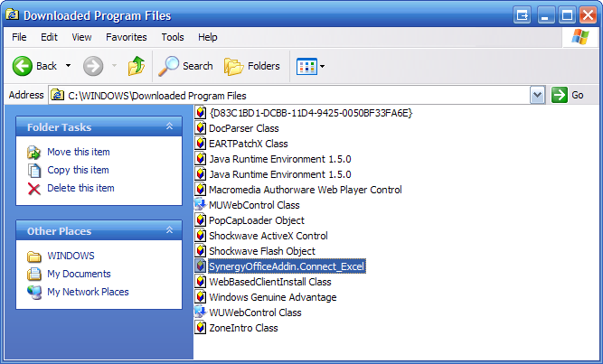Collapse the Folder Tasks panel
This screenshot has height=364, width=603.
click(x=169, y=126)
